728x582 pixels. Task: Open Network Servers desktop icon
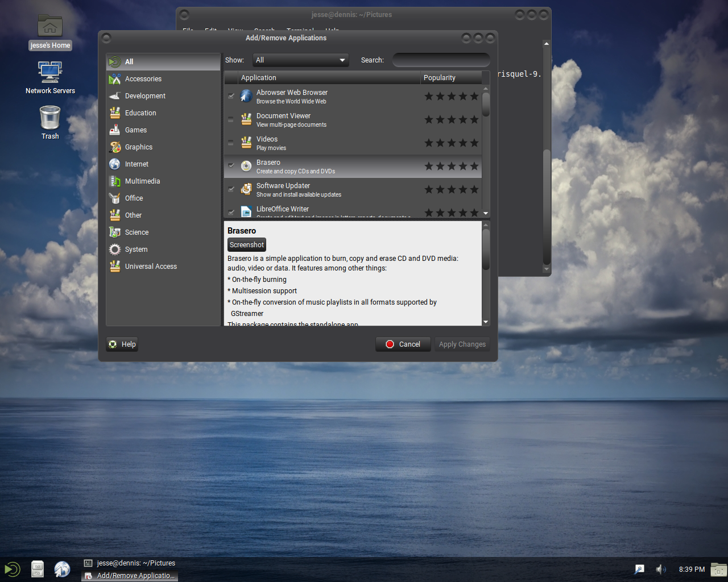tap(50, 77)
